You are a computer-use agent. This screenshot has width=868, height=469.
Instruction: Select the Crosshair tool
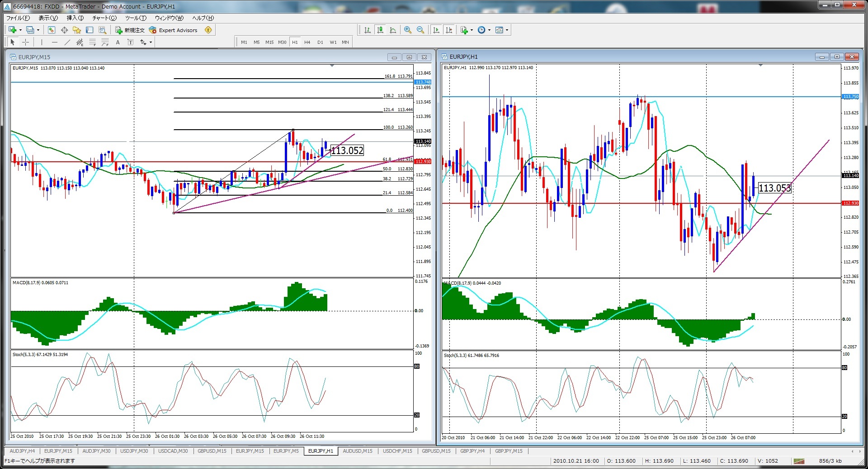point(26,42)
